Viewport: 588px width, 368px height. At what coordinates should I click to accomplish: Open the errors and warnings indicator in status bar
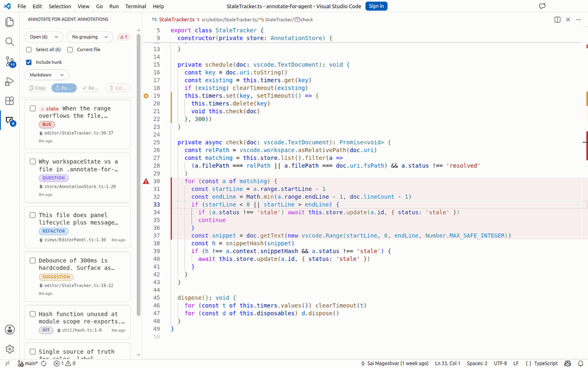tap(64, 364)
